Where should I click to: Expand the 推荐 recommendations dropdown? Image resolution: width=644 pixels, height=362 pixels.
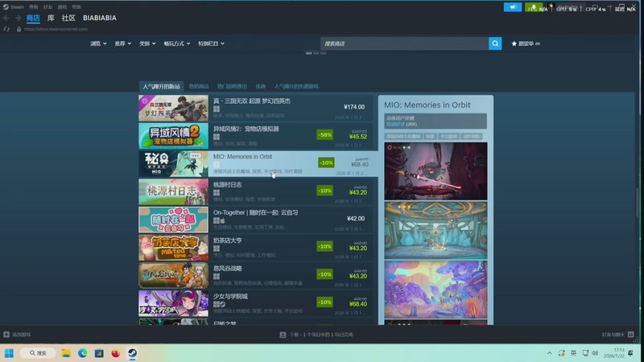[x=123, y=43]
